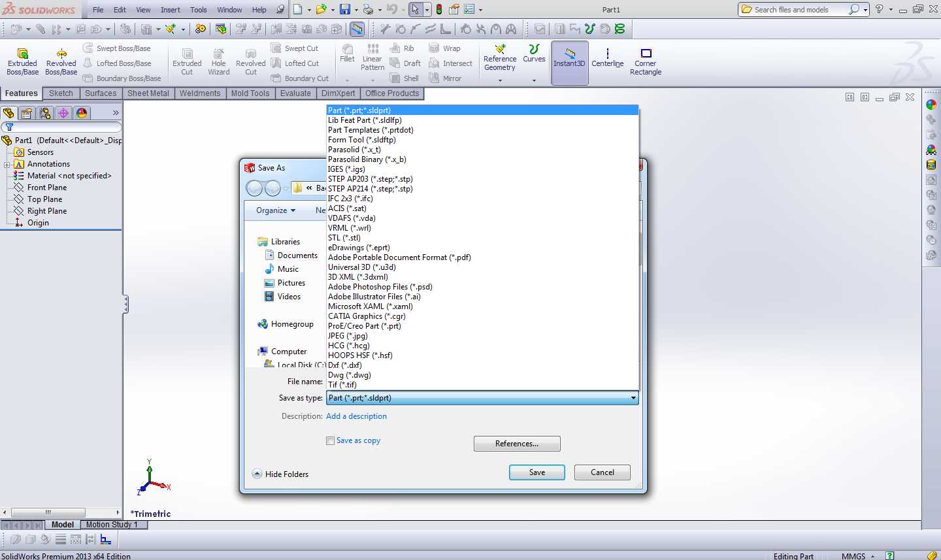Activate the Extruded Cut tool
Screen dimensions: 941x560
[187, 62]
